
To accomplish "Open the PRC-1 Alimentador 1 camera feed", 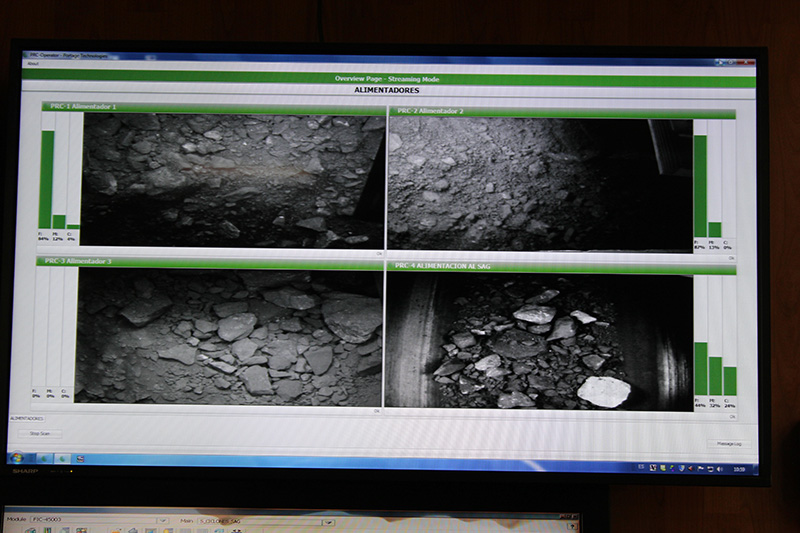I will (x=233, y=180).
